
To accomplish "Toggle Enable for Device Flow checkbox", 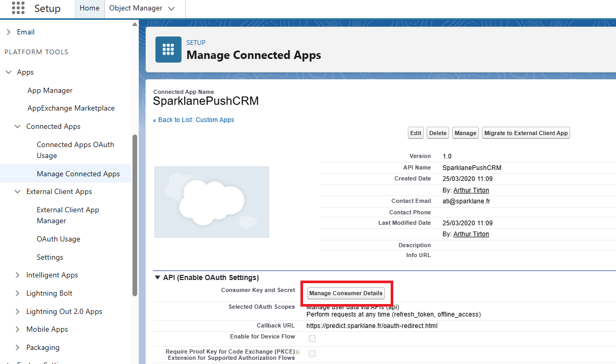I will tap(312, 338).
